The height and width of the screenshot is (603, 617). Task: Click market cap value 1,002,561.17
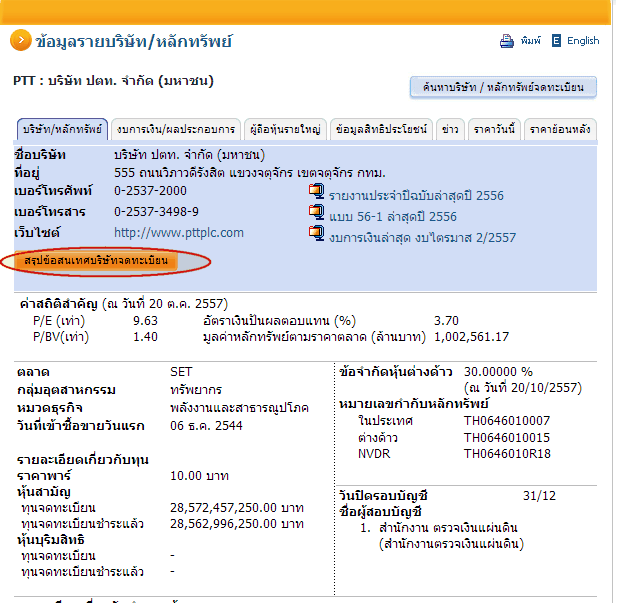tap(471, 337)
